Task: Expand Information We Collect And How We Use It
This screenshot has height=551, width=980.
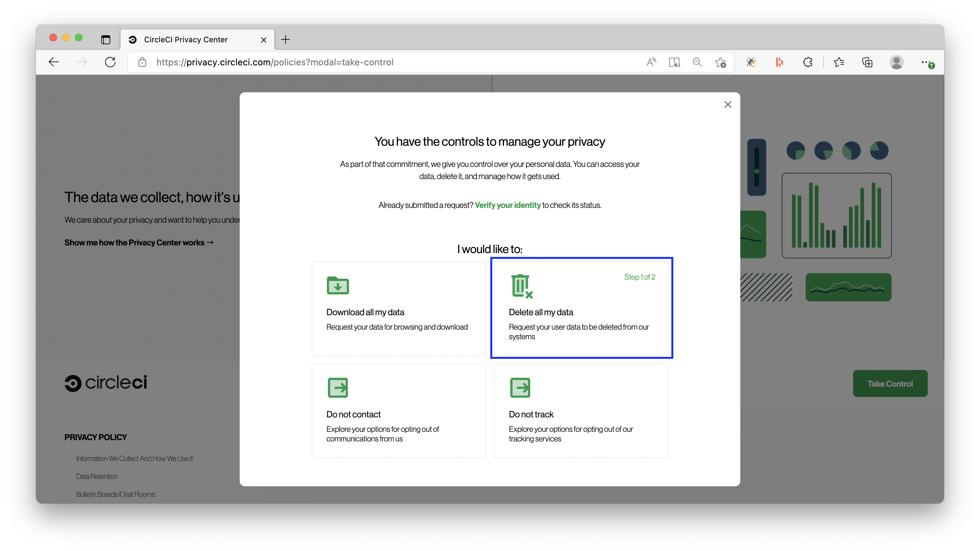Action: (135, 458)
